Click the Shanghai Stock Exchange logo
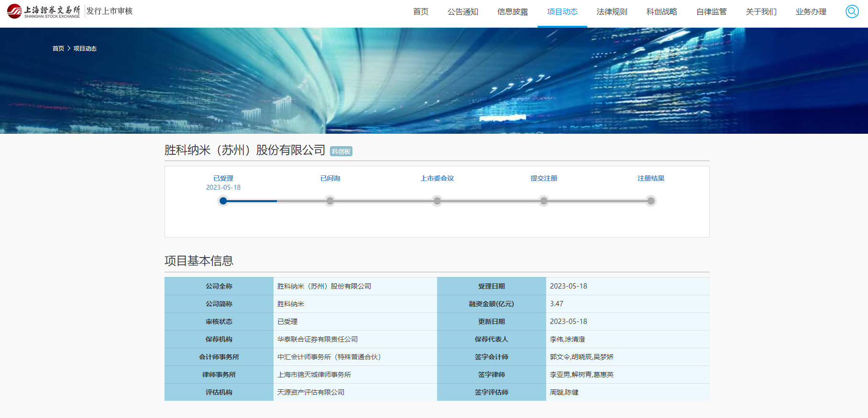Image resolution: width=868 pixels, height=418 pixels. pyautogui.click(x=44, y=11)
